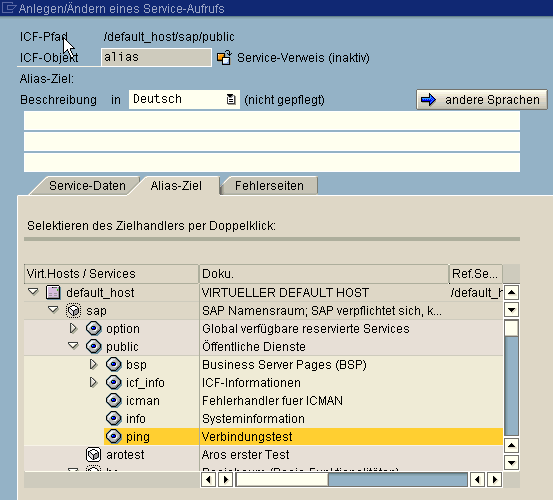Expand the icf_info service node
The height and width of the screenshot is (500, 553).
[x=93, y=382]
